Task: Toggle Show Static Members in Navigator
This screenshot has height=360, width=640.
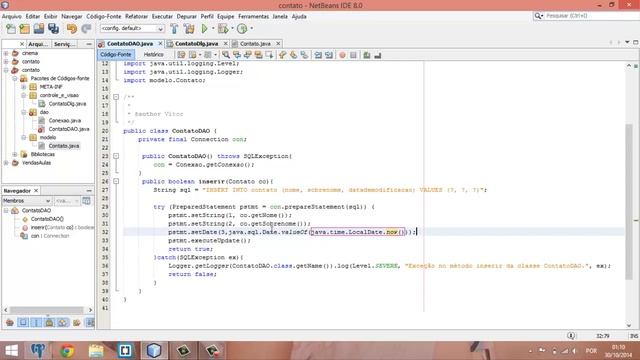Action: click(36, 323)
